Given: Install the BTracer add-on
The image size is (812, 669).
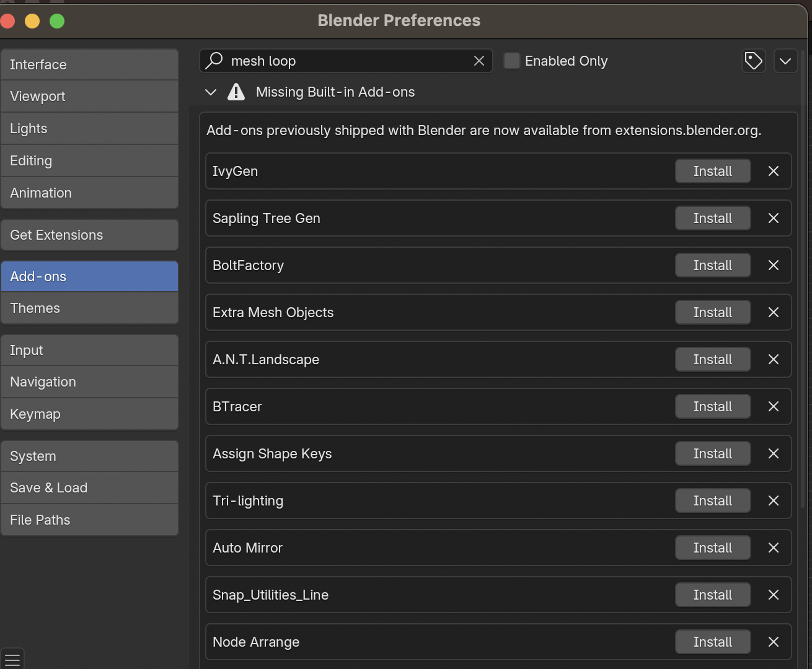Looking at the screenshot, I should (713, 406).
